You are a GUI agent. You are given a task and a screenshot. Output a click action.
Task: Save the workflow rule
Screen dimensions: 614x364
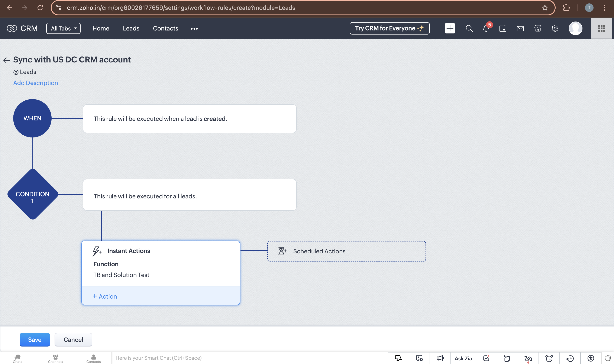(x=35, y=339)
